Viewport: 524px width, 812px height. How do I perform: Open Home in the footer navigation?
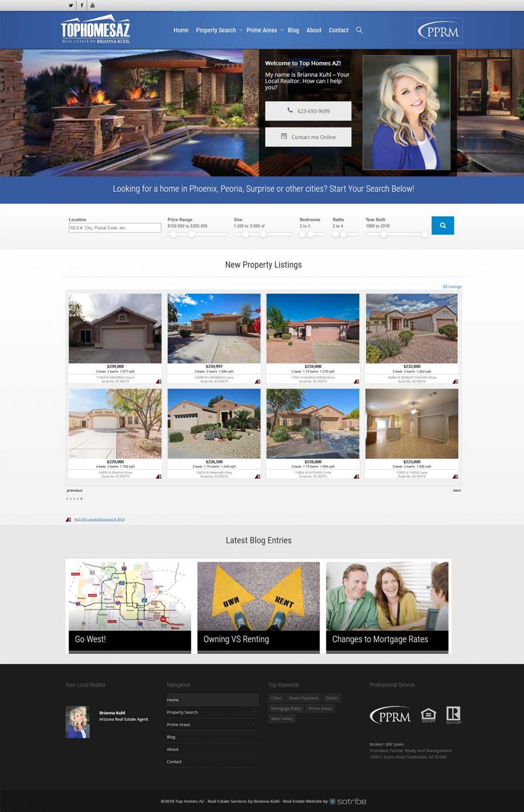tap(213, 700)
